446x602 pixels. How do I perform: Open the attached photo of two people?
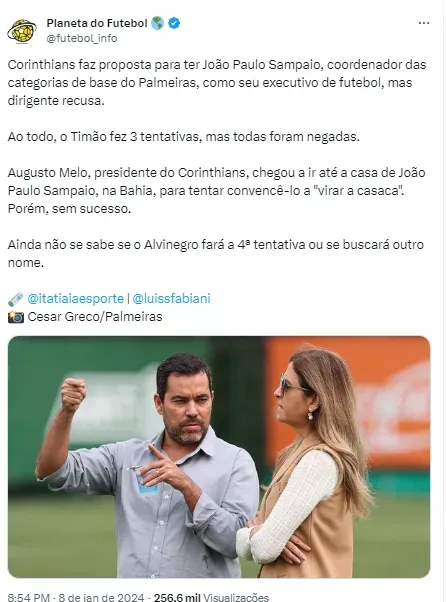click(x=219, y=457)
